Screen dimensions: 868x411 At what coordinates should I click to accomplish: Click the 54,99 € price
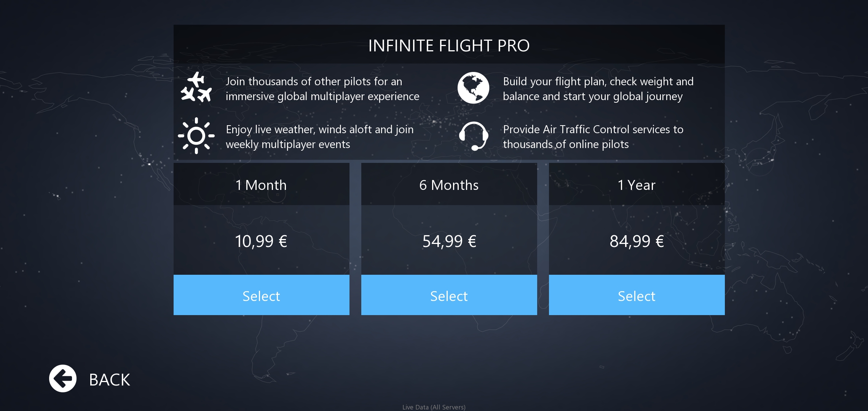(449, 241)
